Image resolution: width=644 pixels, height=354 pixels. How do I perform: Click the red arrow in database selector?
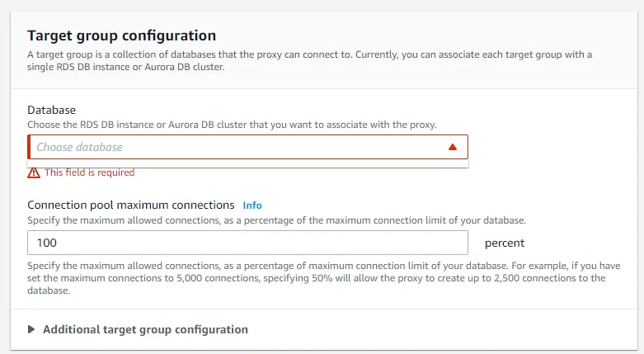click(453, 147)
